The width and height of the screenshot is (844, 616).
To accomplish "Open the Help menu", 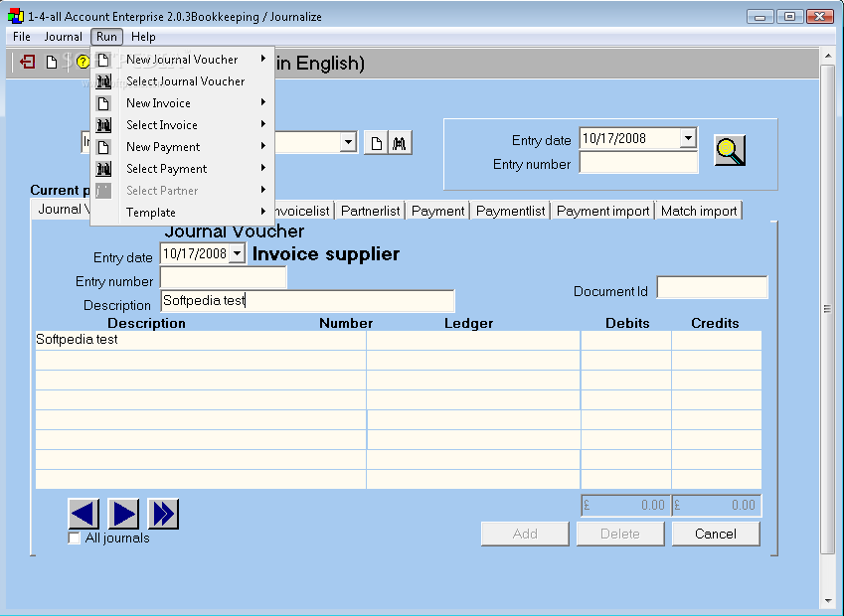I will tap(143, 37).
